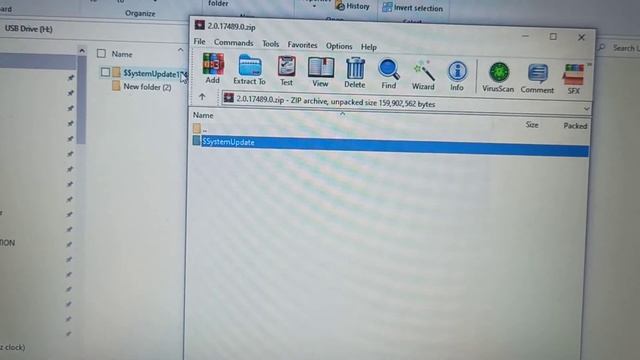
Task: Add an archive Comment
Action: pyautogui.click(x=537, y=79)
